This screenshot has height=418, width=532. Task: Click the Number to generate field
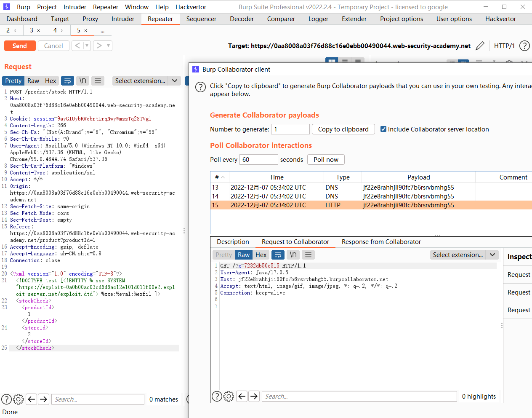290,129
